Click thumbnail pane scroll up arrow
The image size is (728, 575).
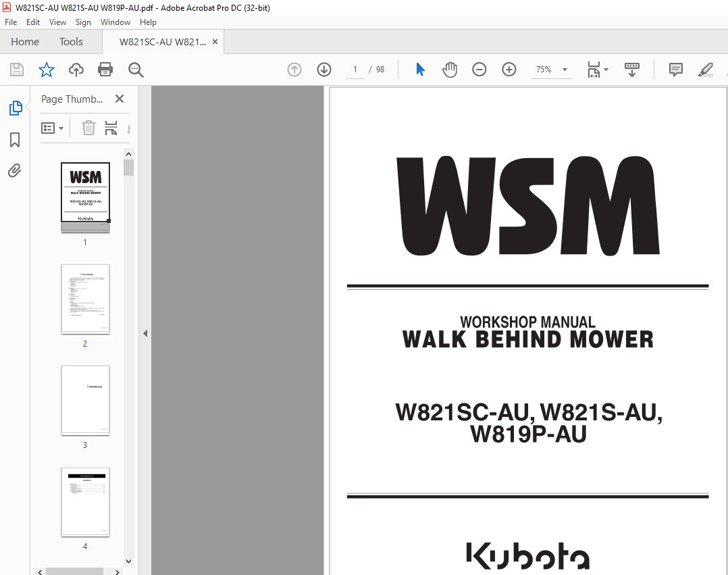(128, 154)
